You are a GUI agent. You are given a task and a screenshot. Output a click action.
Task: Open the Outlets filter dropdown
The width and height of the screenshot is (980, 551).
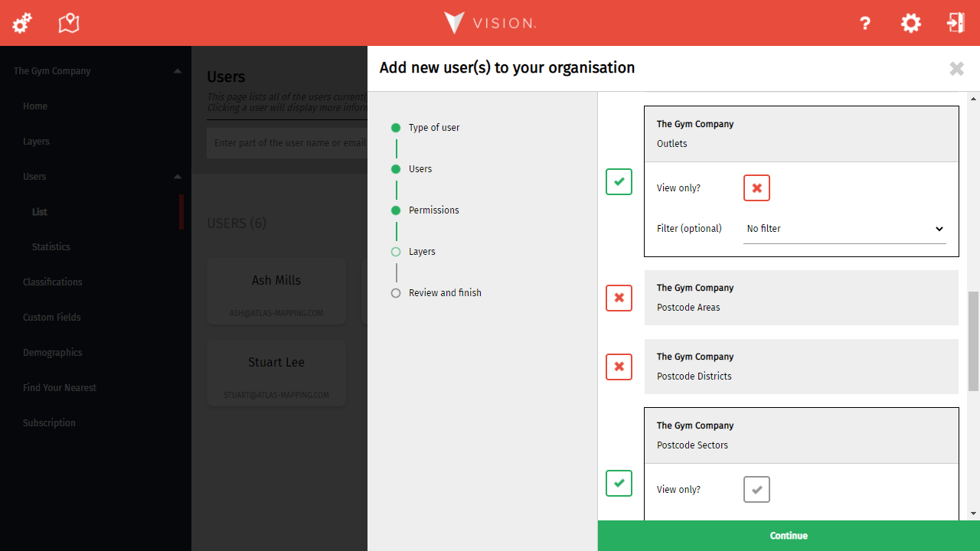(844, 229)
